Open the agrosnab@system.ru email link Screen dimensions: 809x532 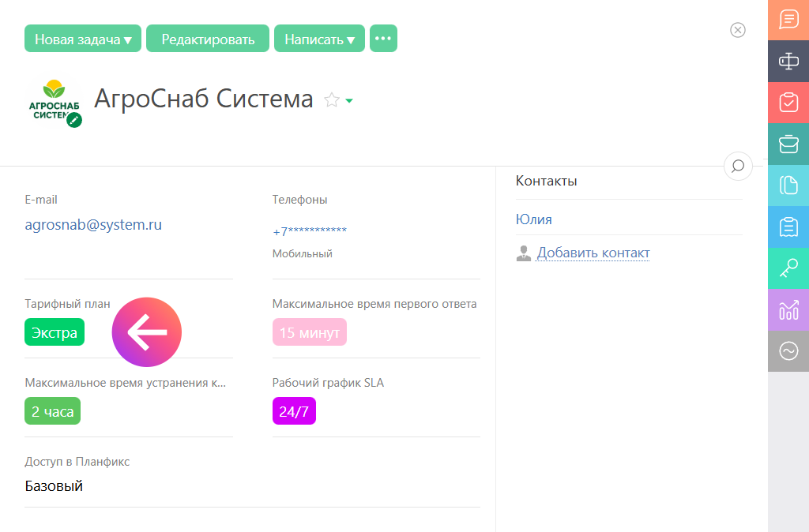[93, 225]
